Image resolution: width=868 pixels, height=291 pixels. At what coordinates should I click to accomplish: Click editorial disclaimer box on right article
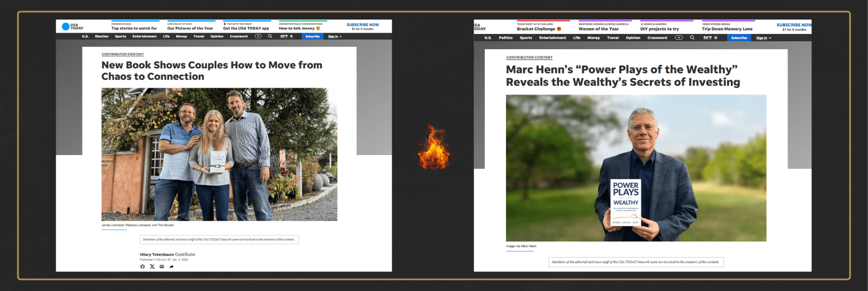636,262
